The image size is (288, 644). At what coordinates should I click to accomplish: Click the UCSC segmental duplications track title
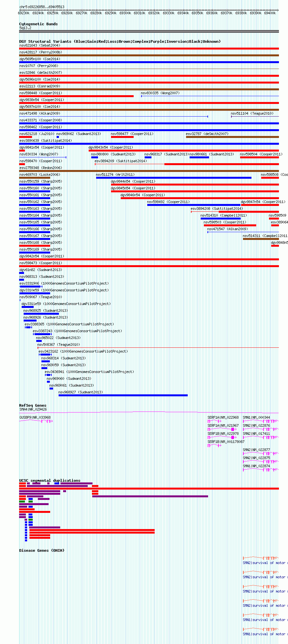tap(50, 480)
